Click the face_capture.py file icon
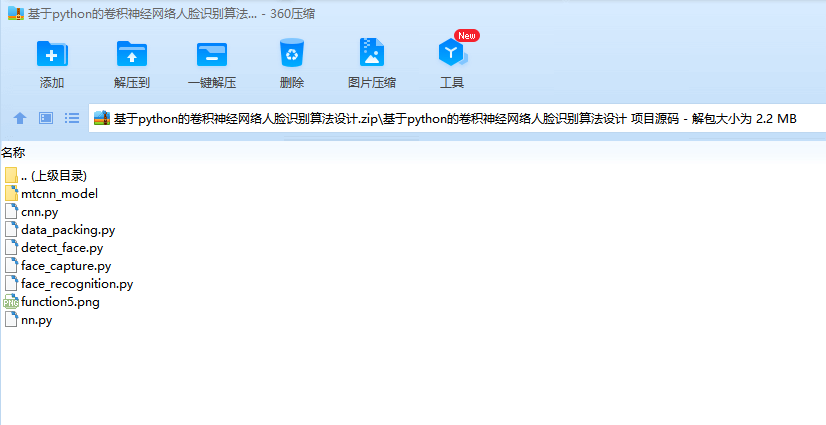The height and width of the screenshot is (425, 826). point(12,265)
